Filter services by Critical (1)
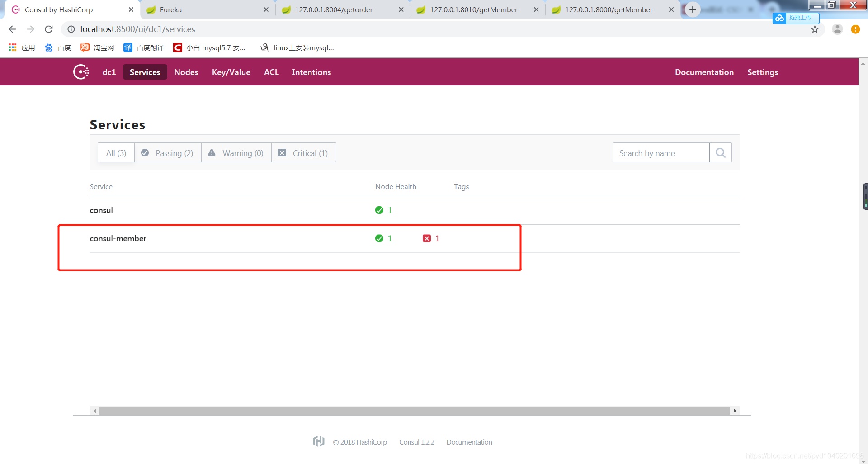Viewport: 868px width, 464px height. click(304, 153)
